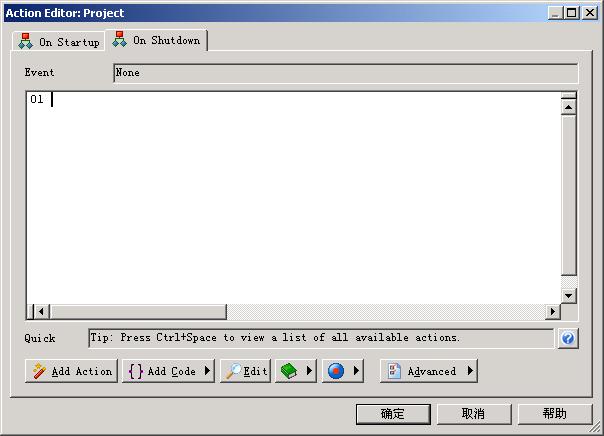This screenshot has height=436, width=604.
Task: Select the On Shutdown tab
Action: pyautogui.click(x=156, y=40)
